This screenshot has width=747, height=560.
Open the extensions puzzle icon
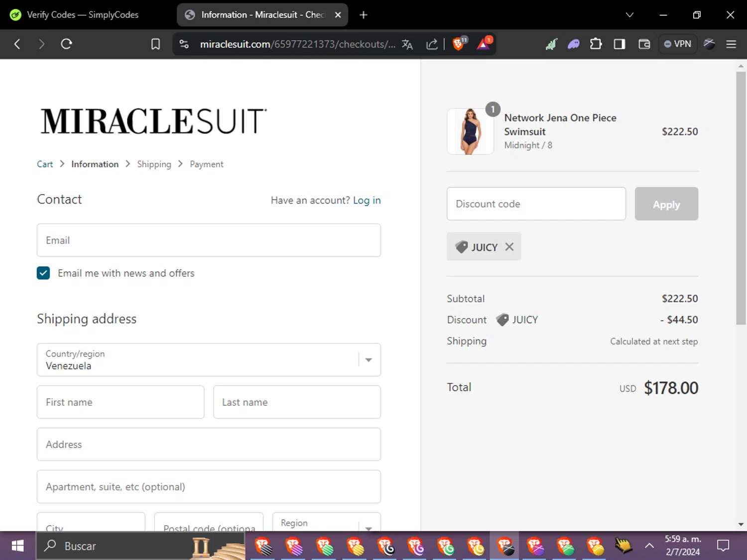click(x=596, y=44)
